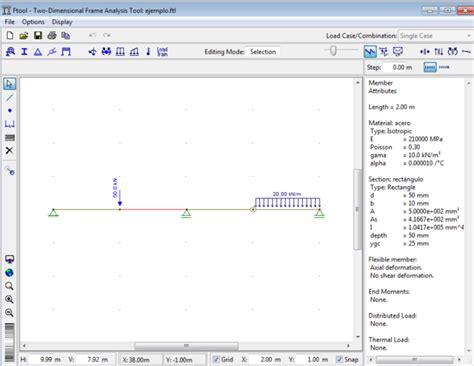Click the Delete selected entities X icon
Screen dimensions: 474x366
pos(9,151)
